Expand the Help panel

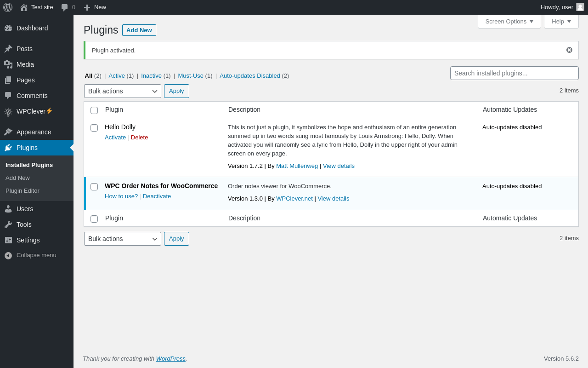coord(561,21)
